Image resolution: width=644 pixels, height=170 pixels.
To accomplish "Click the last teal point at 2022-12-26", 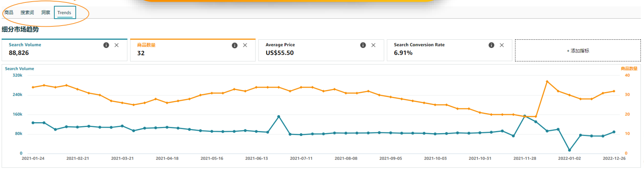I will click(614, 132).
